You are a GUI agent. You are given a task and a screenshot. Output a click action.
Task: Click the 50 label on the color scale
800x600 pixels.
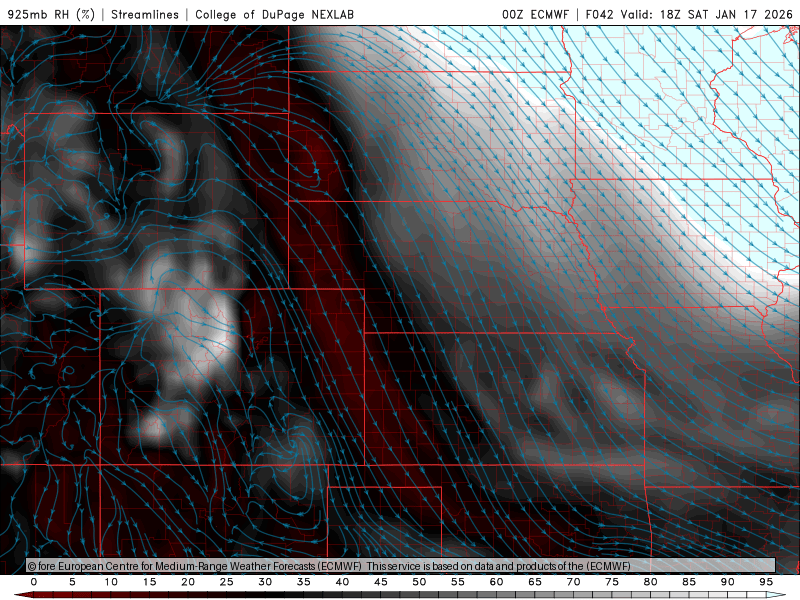[419, 582]
